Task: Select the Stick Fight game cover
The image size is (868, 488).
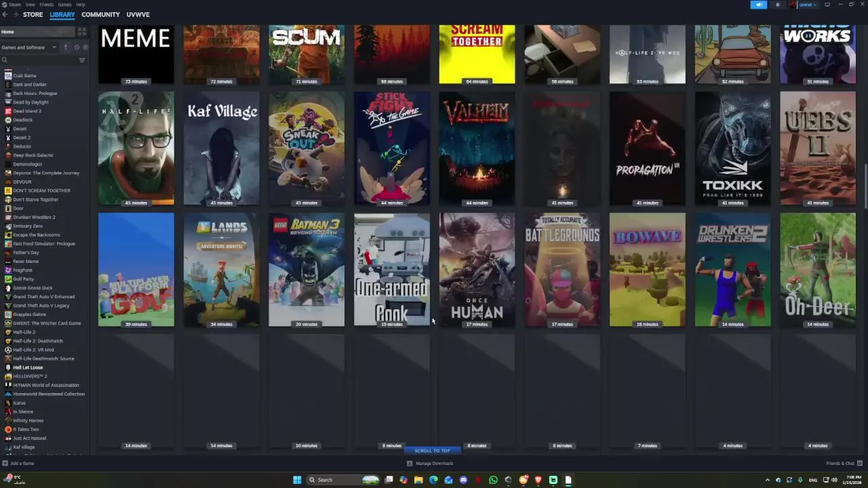Action: coord(392,148)
